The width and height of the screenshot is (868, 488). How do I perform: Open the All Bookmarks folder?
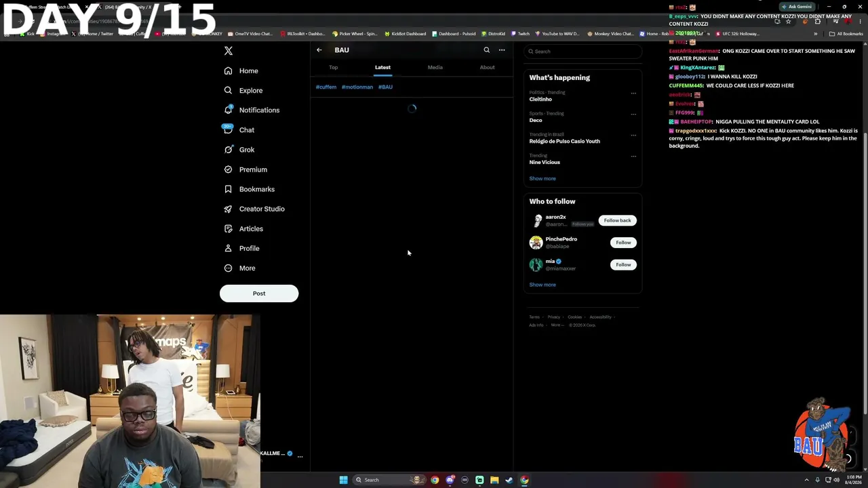coord(846,34)
